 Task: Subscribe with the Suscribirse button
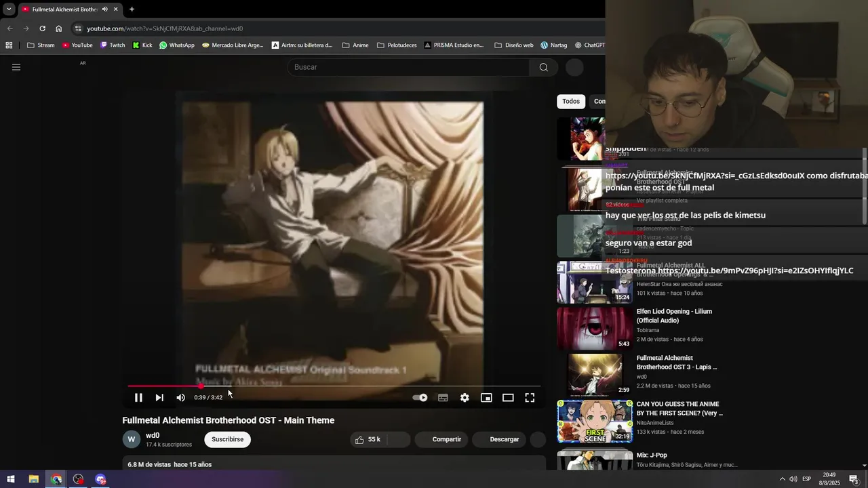tap(227, 439)
